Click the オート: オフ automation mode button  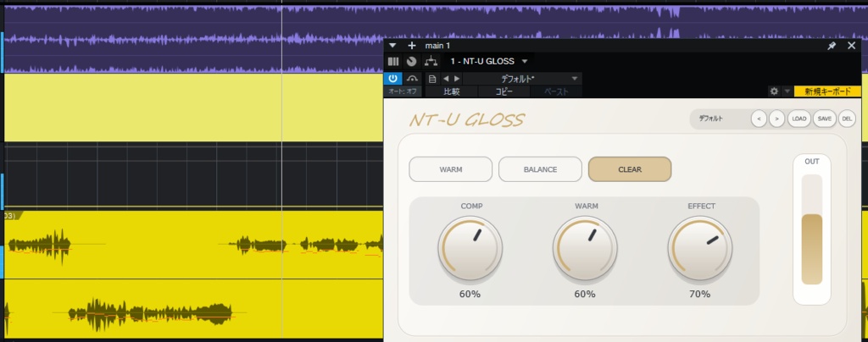pos(403,91)
